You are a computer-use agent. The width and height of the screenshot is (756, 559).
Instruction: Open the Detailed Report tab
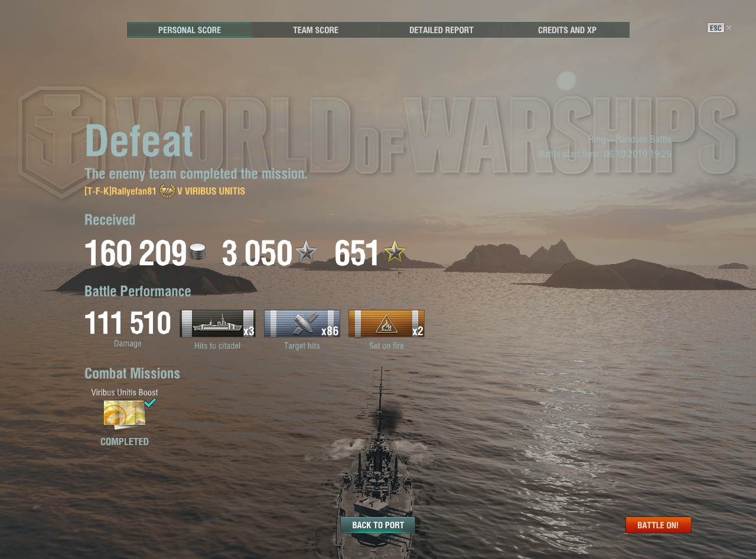point(441,30)
